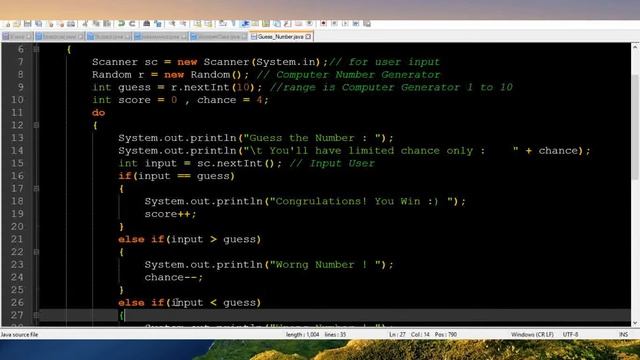Image resolution: width=640 pixels, height=360 pixels.
Task: Collapse the code block at line 6
Action: [x=36, y=49]
